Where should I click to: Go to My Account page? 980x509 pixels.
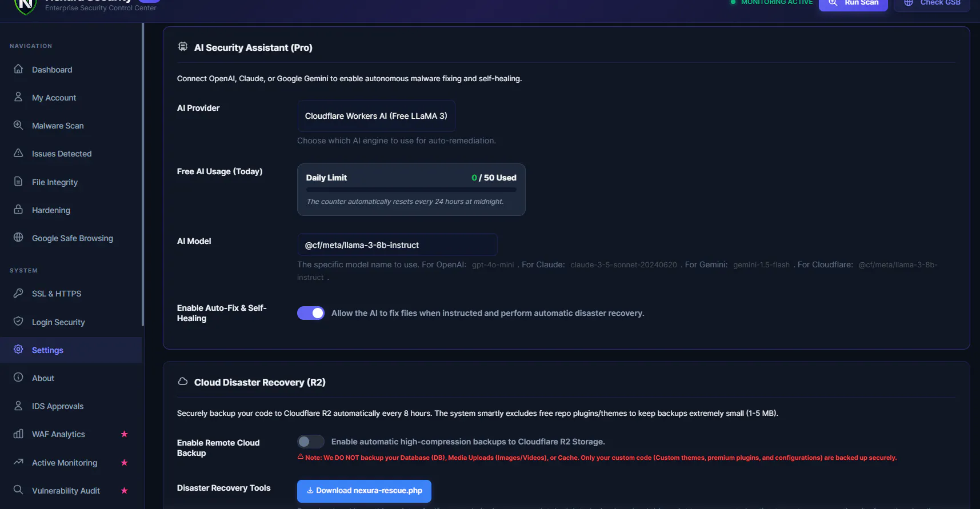coord(71,98)
